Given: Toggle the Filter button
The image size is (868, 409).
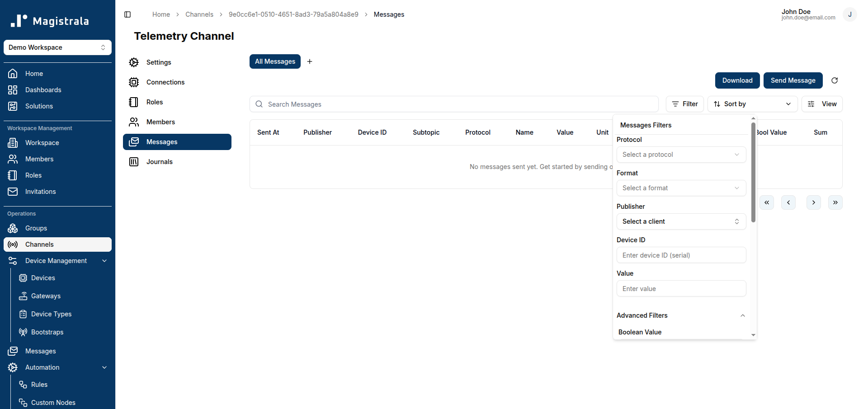Looking at the screenshot, I should coord(685,104).
